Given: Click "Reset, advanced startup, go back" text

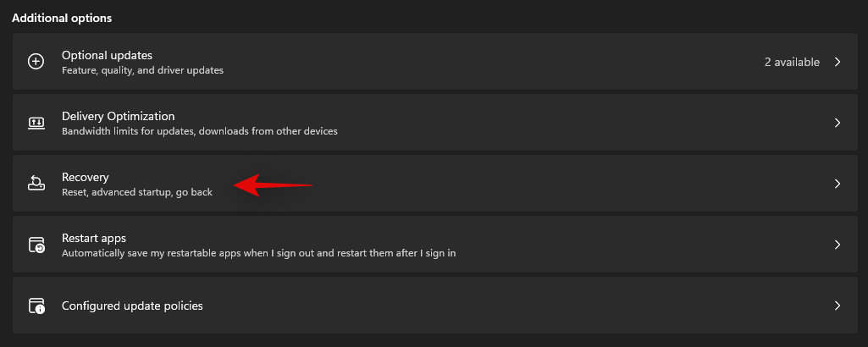Looking at the screenshot, I should pos(137,192).
